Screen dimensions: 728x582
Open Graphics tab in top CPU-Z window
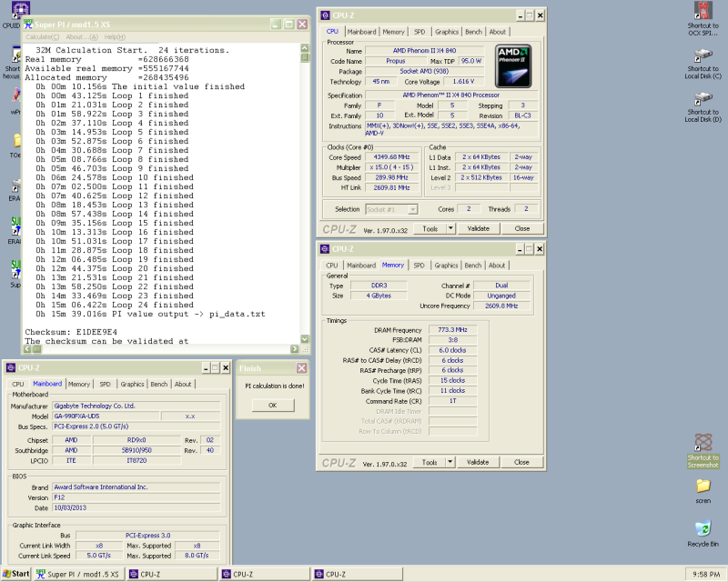click(x=447, y=32)
